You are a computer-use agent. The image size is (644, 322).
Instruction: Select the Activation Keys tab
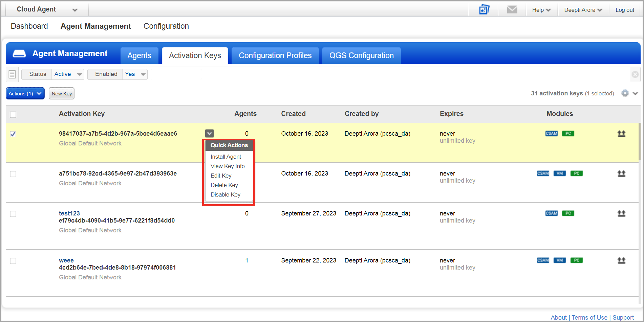(x=195, y=55)
